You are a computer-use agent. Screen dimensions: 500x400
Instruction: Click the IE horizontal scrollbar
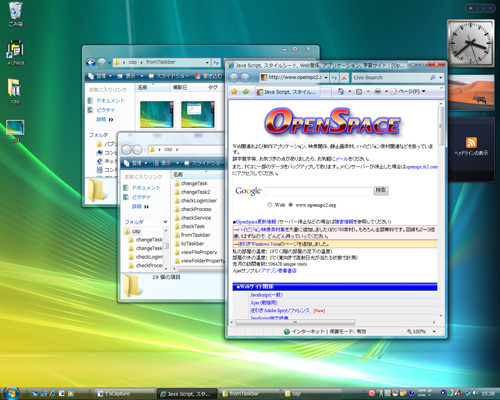click(295, 322)
